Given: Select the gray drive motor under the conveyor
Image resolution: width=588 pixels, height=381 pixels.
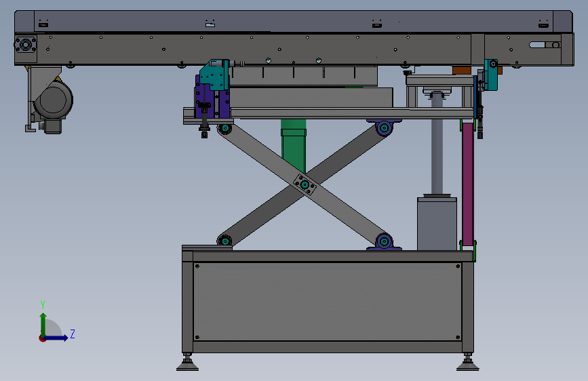Looking at the screenshot, I should tap(54, 100).
